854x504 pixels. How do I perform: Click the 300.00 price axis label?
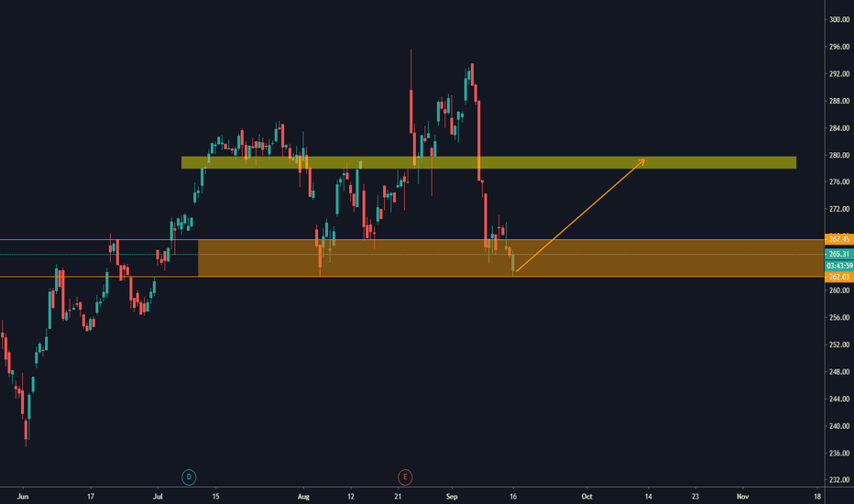click(x=839, y=19)
